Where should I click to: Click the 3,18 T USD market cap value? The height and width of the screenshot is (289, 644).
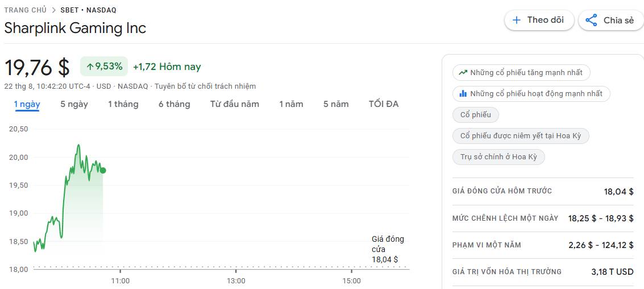[612, 272]
